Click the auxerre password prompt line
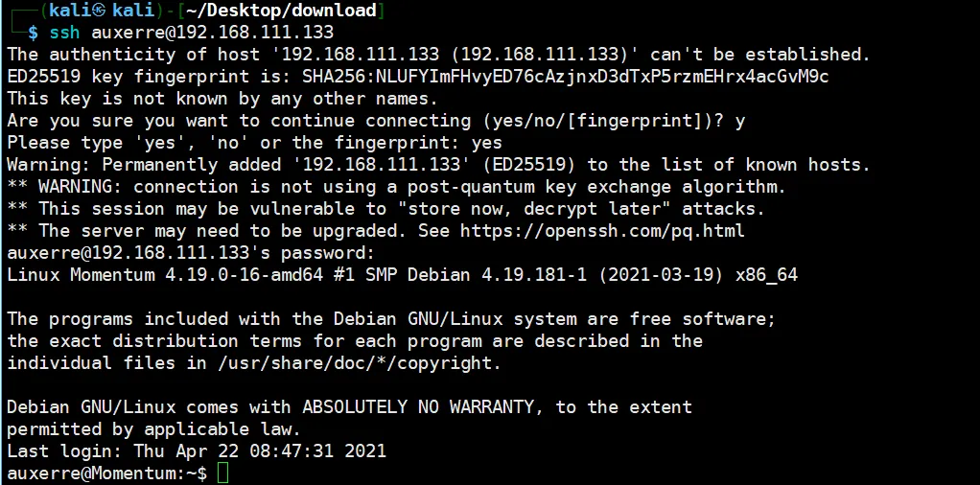Screen dimensions: 980x485 pyautogui.click(x=191, y=253)
